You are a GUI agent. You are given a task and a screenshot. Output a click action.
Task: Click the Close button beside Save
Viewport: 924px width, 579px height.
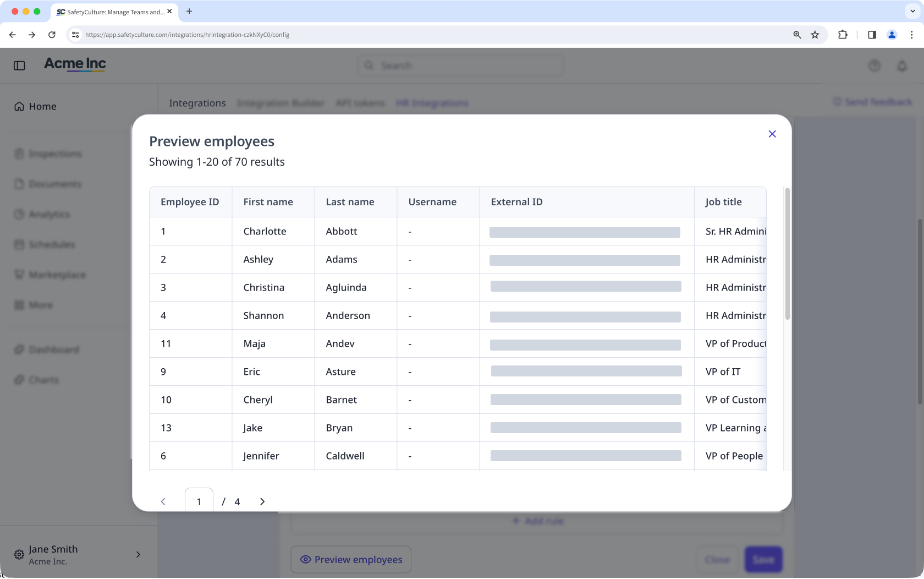pos(717,559)
